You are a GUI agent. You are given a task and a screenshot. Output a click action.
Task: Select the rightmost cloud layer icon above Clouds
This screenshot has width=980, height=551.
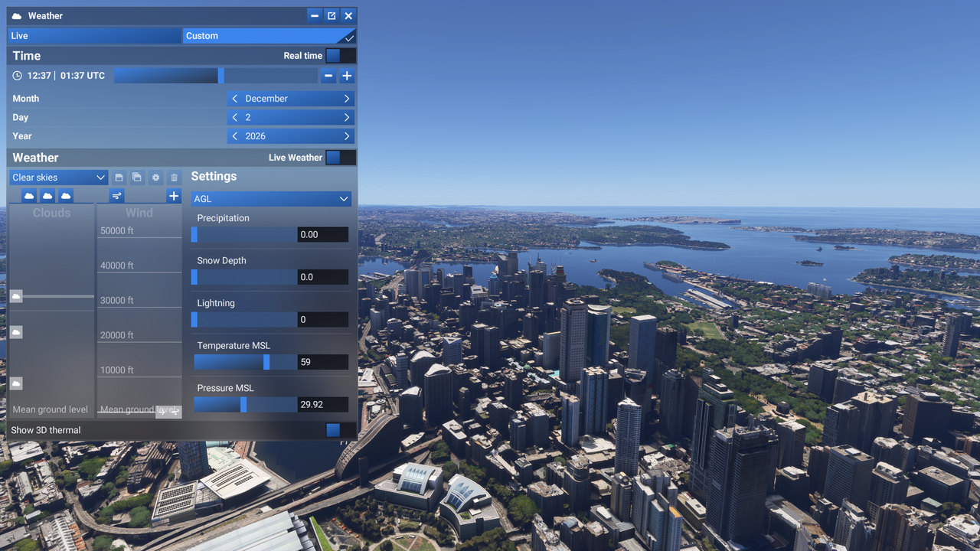coord(66,196)
